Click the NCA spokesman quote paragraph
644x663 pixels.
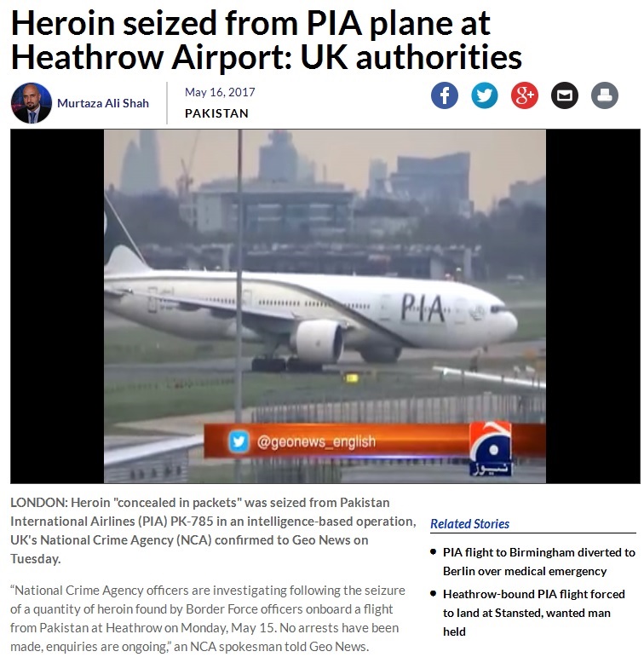coord(208,618)
